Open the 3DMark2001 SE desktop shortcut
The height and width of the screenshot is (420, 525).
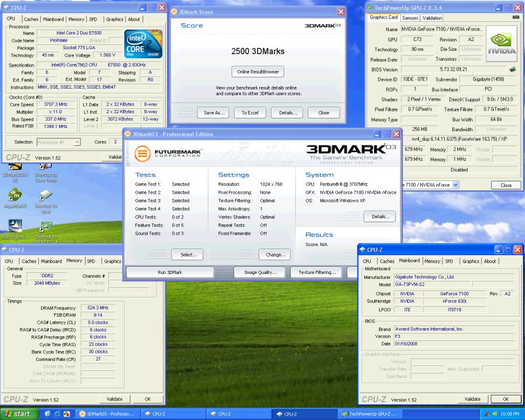coord(15,172)
